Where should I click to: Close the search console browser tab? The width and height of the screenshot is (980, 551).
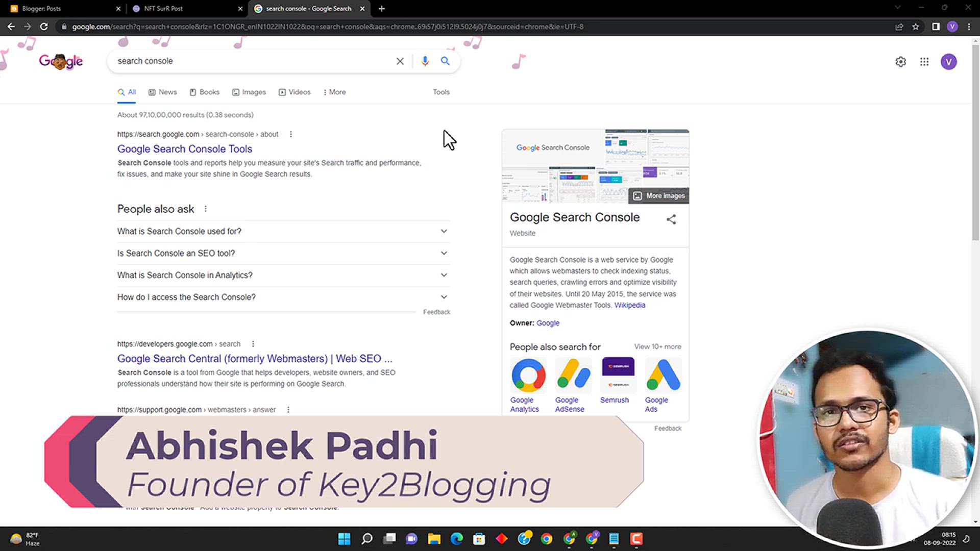pos(362,9)
